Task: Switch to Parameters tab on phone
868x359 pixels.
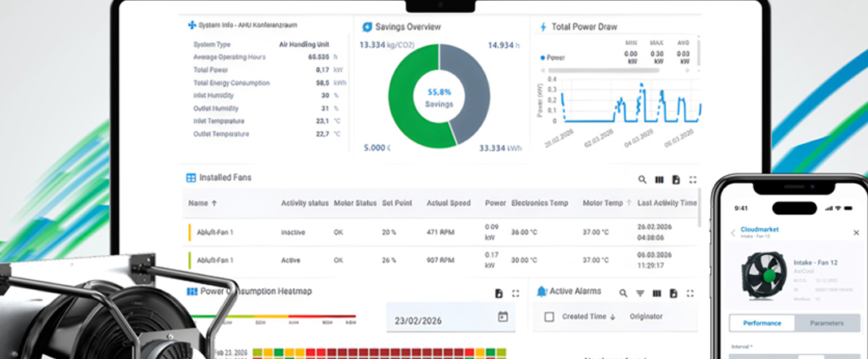Action: pyautogui.click(x=826, y=323)
